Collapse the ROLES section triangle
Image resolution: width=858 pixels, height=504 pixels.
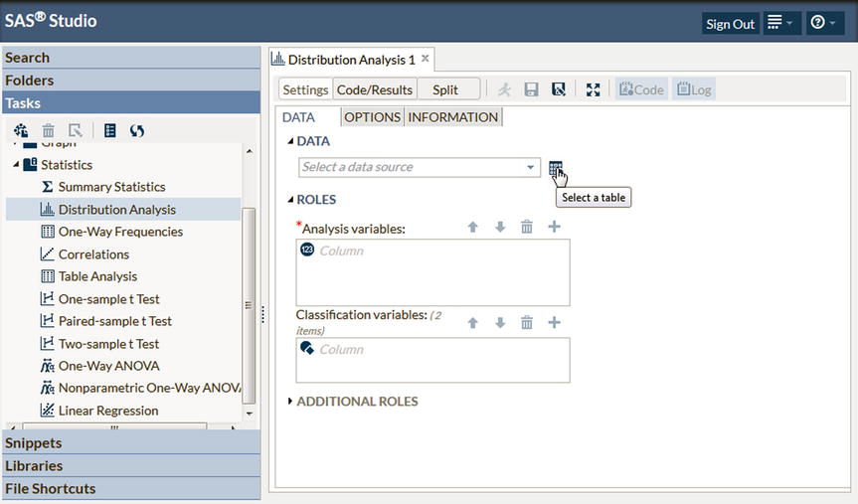pyautogui.click(x=290, y=200)
